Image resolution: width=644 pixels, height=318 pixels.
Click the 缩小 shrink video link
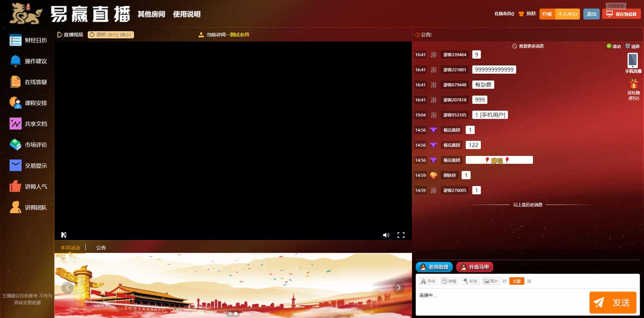pos(125,35)
